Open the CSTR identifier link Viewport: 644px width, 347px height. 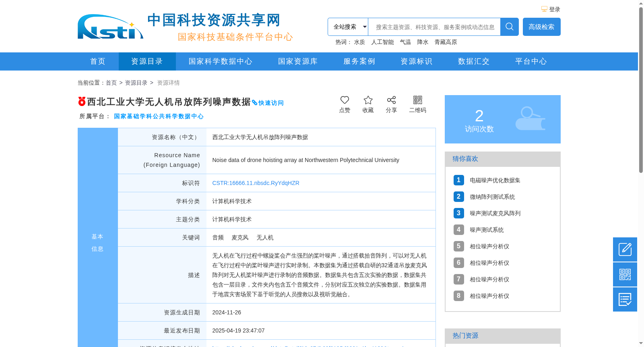256,183
